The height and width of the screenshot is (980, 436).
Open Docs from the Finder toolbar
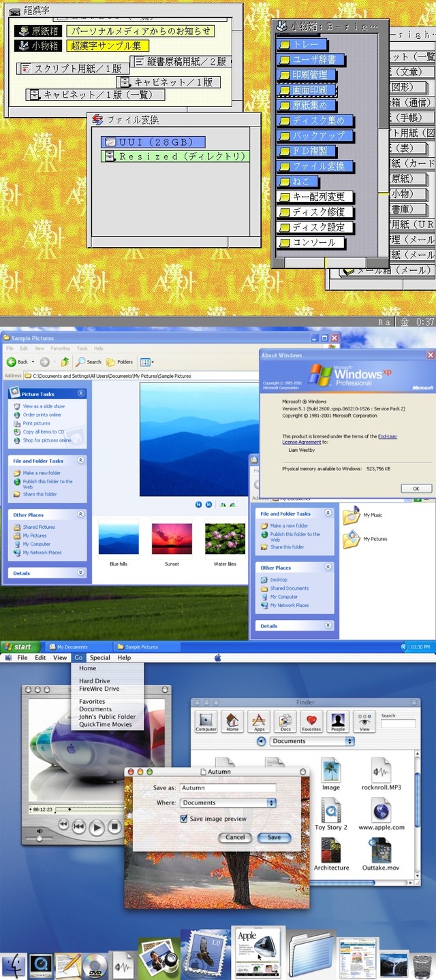285,721
